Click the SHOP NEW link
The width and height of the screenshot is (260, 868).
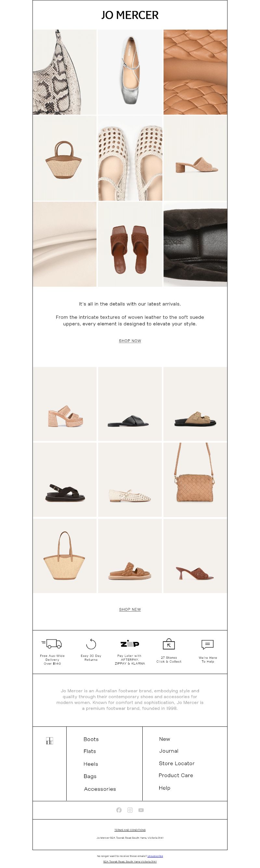[x=130, y=609]
